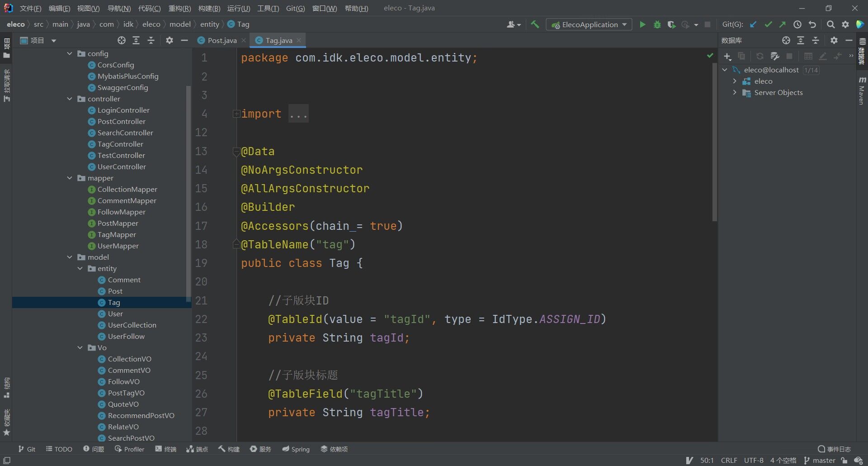Screen dimensions: 868x466
Task: Expand all nodes in project panel
Action: pos(136,40)
